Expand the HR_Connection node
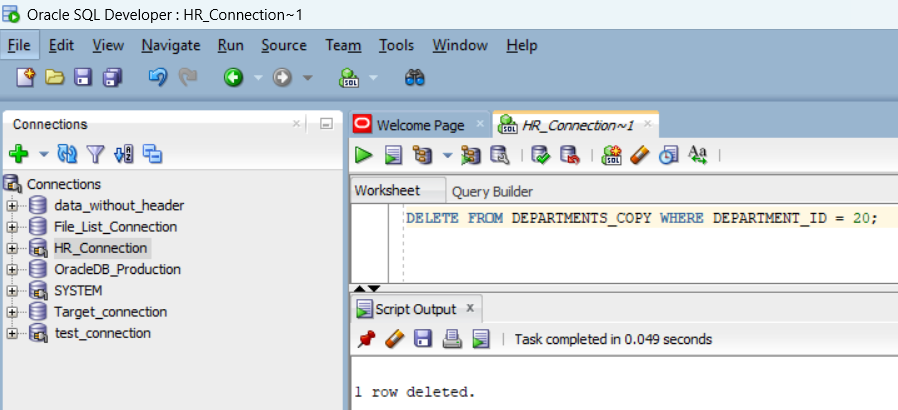 [x=13, y=249]
